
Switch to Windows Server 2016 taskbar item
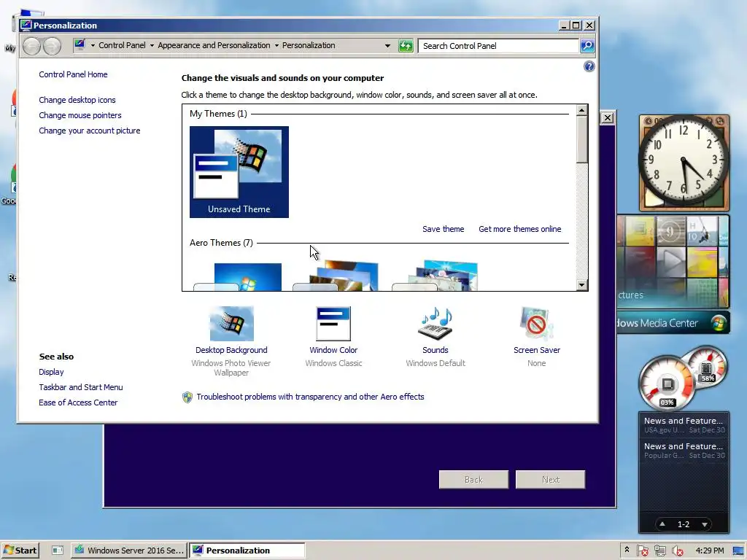[x=129, y=551]
